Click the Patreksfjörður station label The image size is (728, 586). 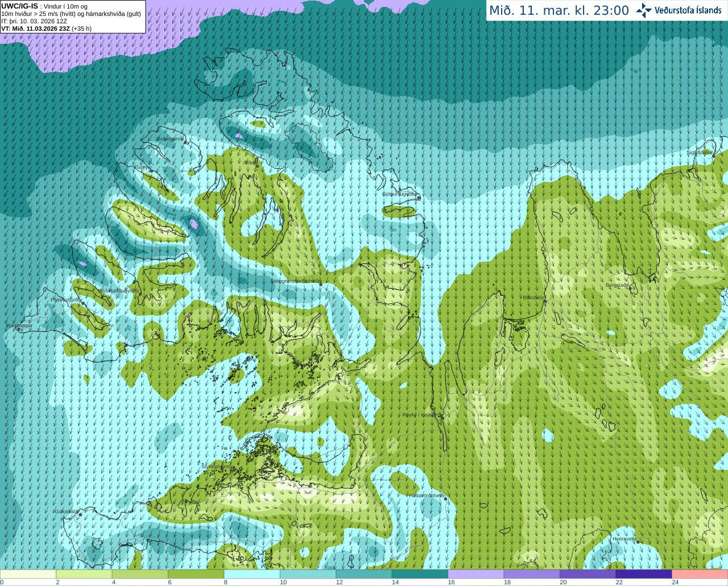tap(67, 299)
